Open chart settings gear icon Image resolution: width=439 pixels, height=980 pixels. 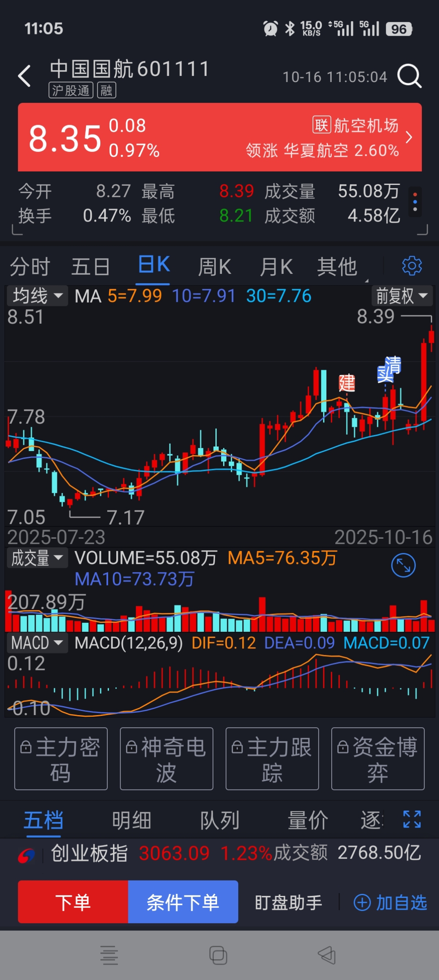[x=412, y=266]
